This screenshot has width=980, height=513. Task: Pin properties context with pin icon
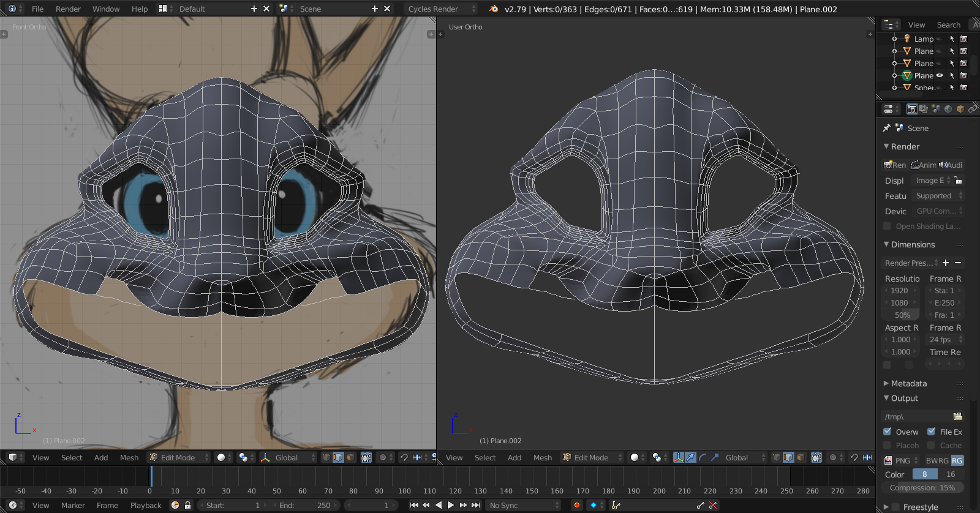coord(886,128)
